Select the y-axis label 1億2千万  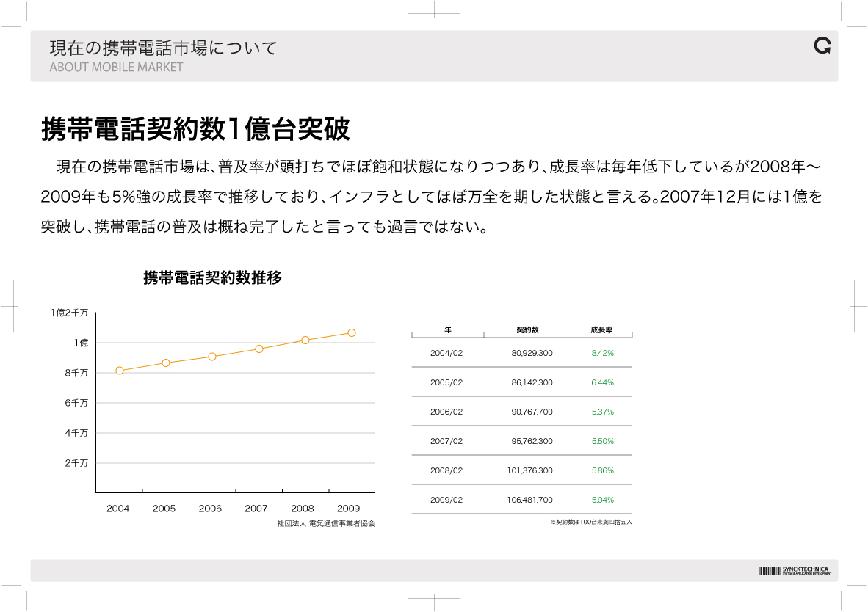(x=70, y=313)
